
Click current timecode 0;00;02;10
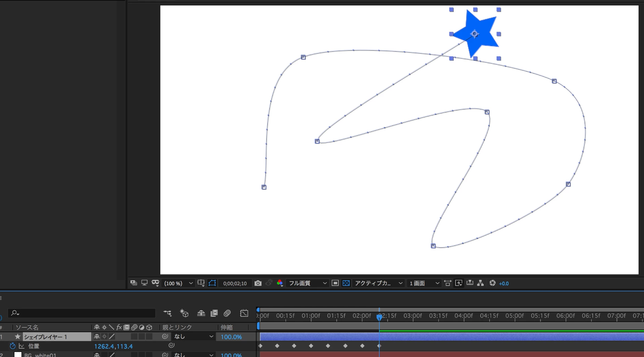click(235, 284)
